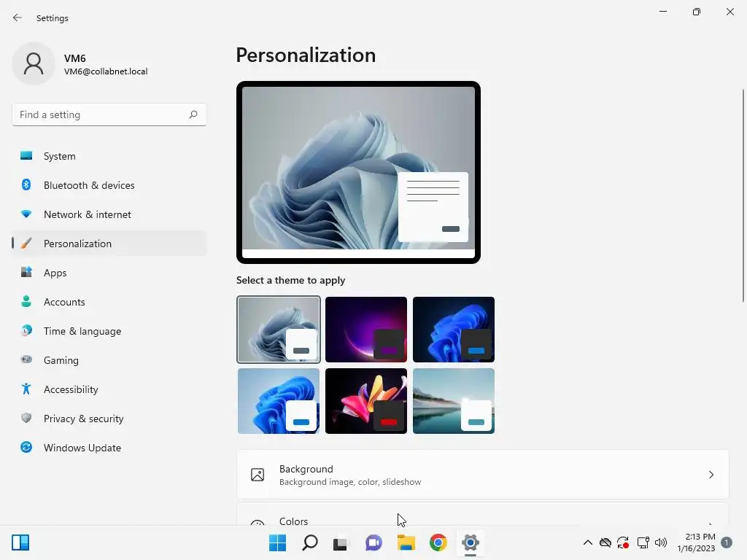The height and width of the screenshot is (560, 747).
Task: Open Bluetooth & devices settings
Action: click(x=109, y=185)
